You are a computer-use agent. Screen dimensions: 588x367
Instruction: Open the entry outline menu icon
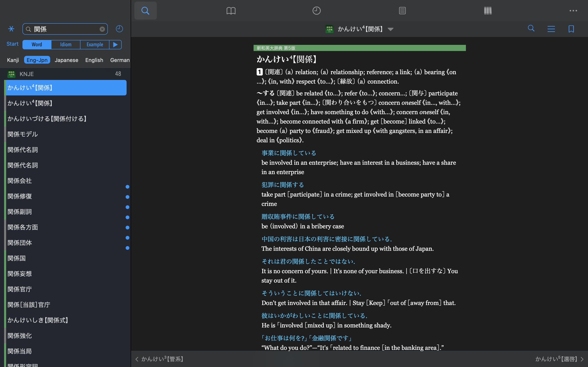coord(551,29)
